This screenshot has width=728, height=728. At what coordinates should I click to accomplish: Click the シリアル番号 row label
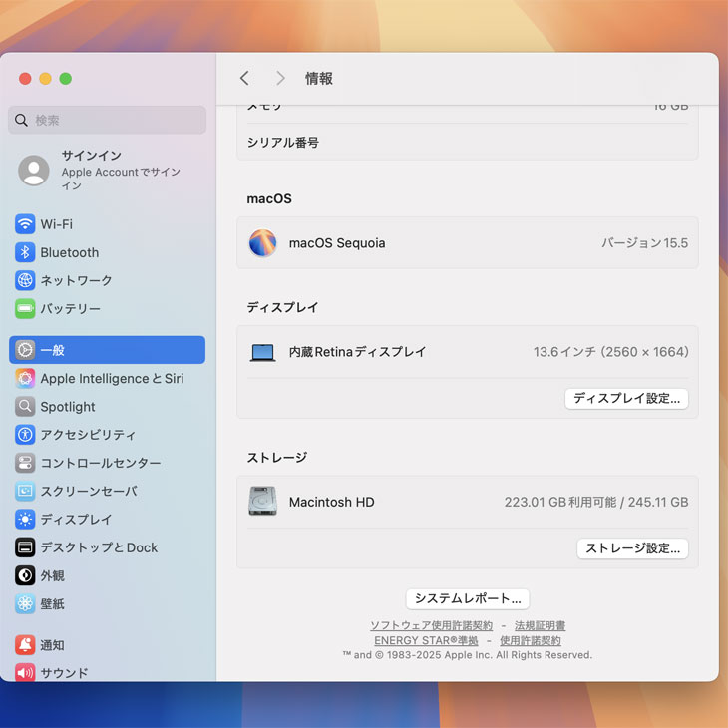pyautogui.click(x=283, y=142)
